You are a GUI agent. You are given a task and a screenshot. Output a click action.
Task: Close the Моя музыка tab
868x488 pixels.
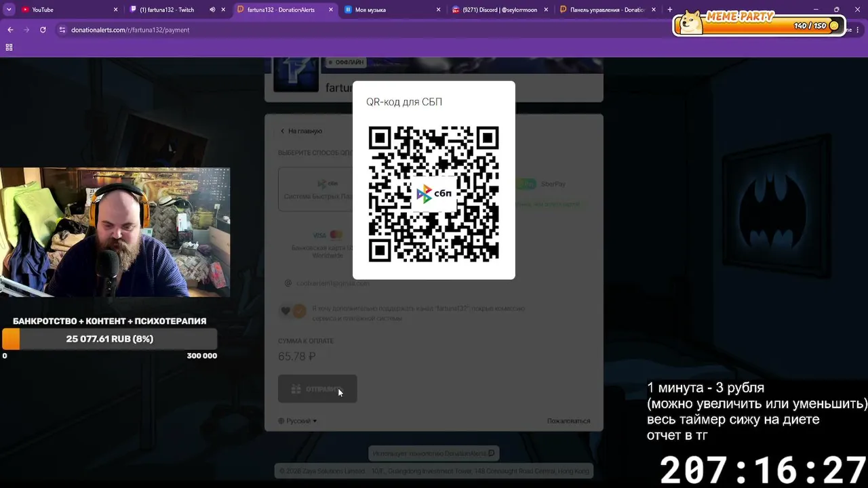(439, 9)
